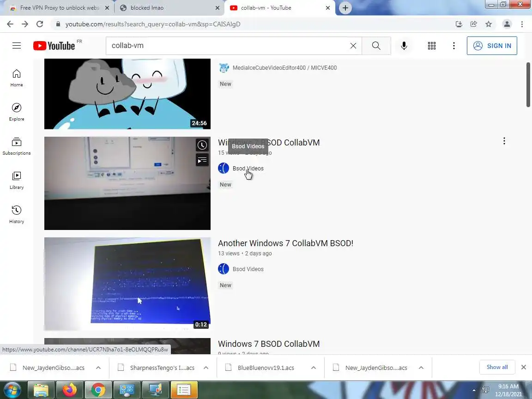Open File Explorer from the taskbar
Screen dimensions: 532x399
coord(41,390)
